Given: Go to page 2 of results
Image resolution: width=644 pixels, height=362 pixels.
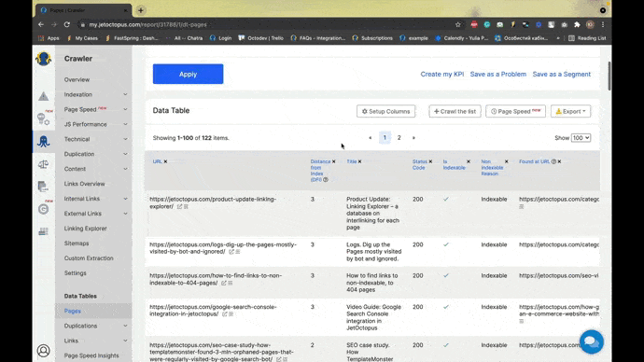Looking at the screenshot, I should (x=399, y=138).
